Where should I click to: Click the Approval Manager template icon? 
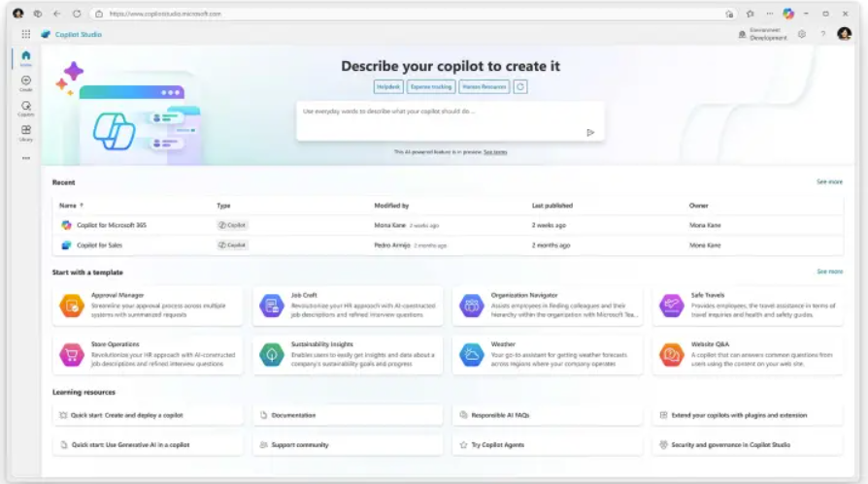72,306
